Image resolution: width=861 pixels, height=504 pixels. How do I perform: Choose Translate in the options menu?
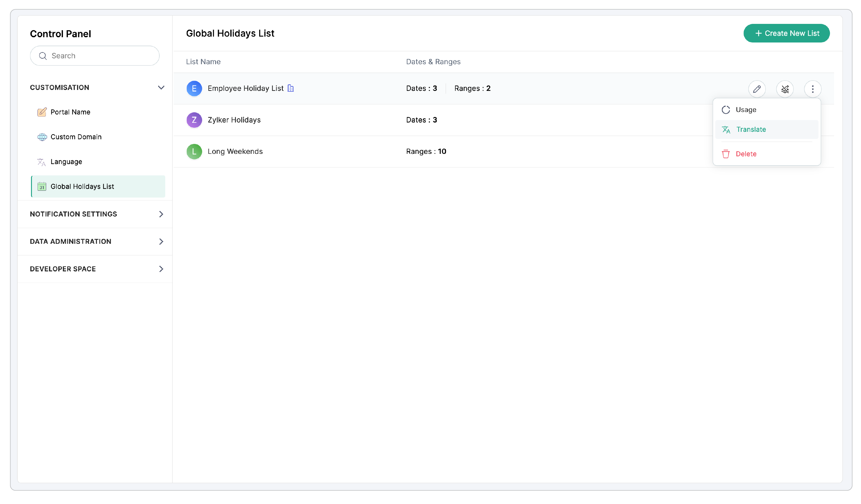point(751,130)
